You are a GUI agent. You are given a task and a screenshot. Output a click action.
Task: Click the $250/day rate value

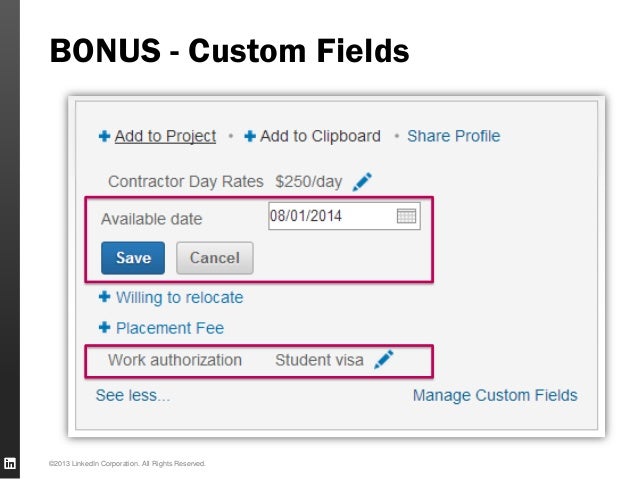pos(308,182)
